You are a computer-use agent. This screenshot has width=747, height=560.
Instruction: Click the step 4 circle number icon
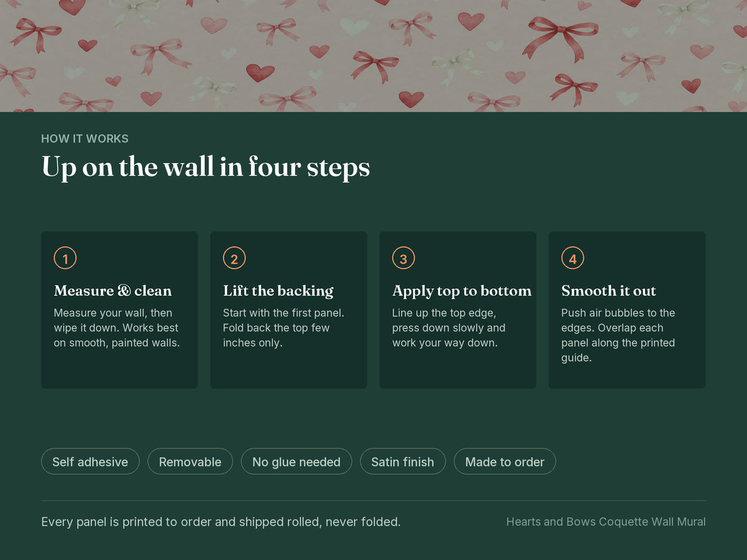[573, 258]
